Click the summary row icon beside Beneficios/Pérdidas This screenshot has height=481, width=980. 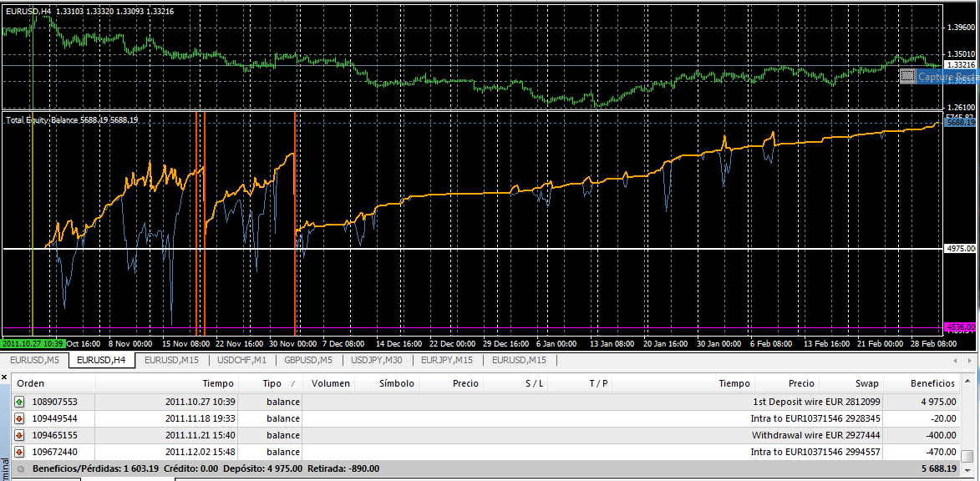pyautogui.click(x=20, y=468)
